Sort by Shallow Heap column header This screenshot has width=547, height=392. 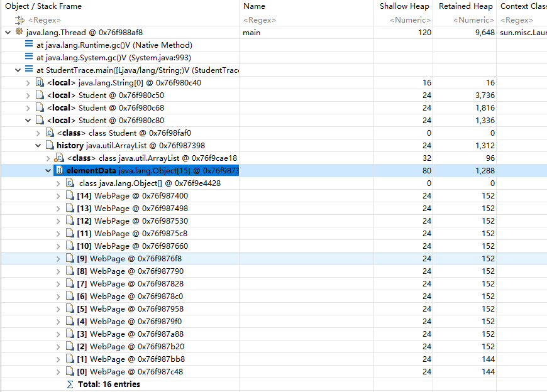coord(404,6)
